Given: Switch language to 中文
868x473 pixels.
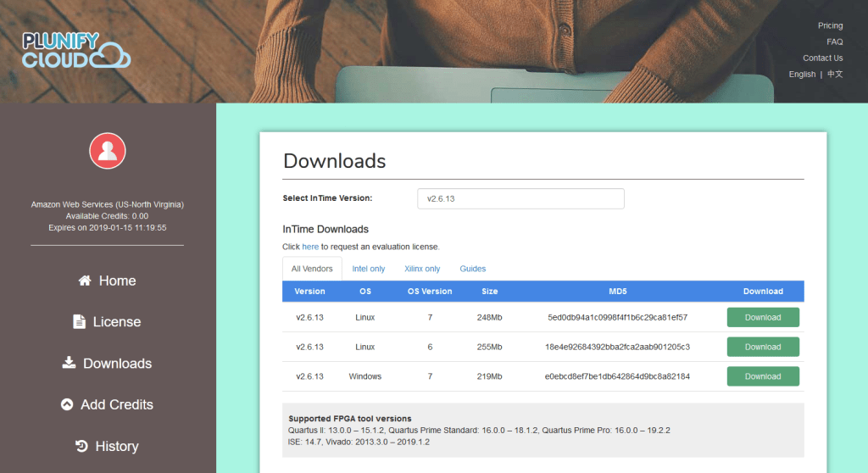Looking at the screenshot, I should 835,74.
